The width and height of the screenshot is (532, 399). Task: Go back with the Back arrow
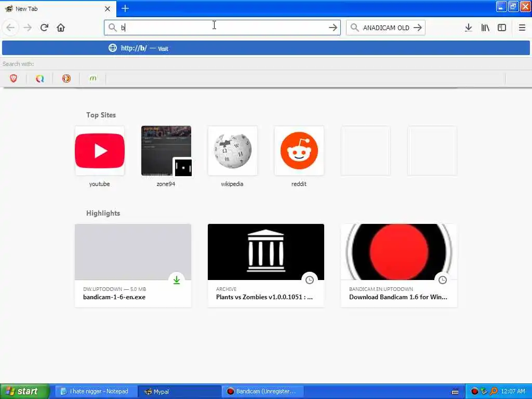pyautogui.click(x=10, y=28)
